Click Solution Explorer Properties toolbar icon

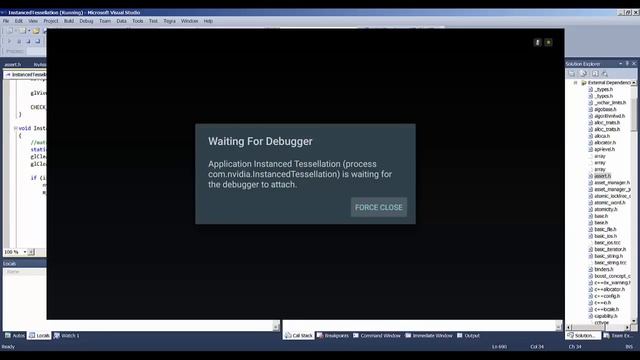pos(572,74)
